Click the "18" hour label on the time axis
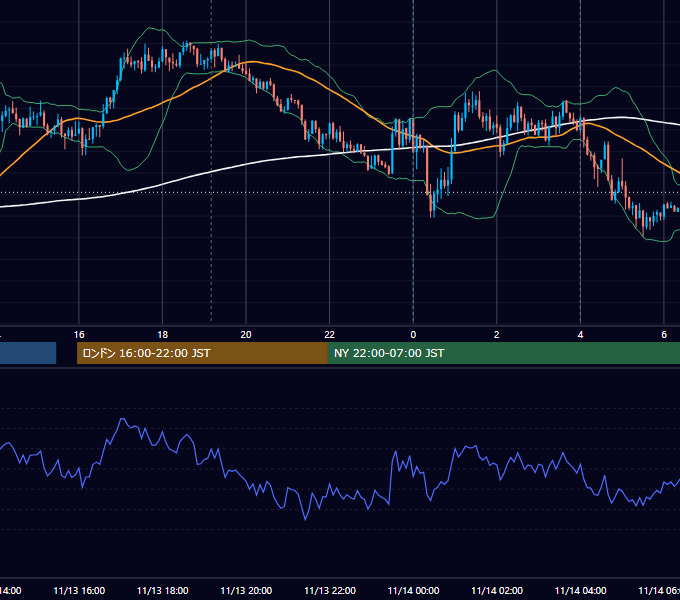The image size is (680, 600). 162,335
